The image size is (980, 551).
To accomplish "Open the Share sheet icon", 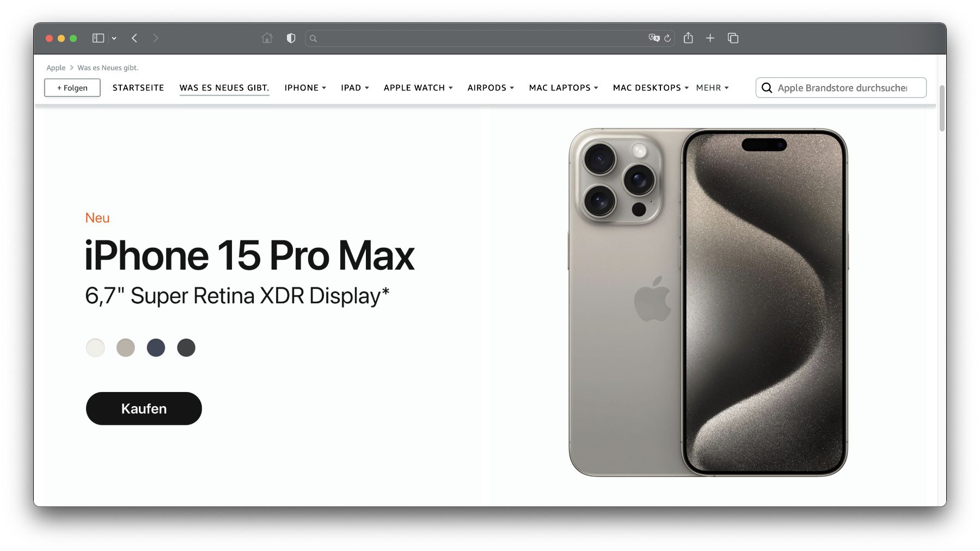I will [688, 38].
